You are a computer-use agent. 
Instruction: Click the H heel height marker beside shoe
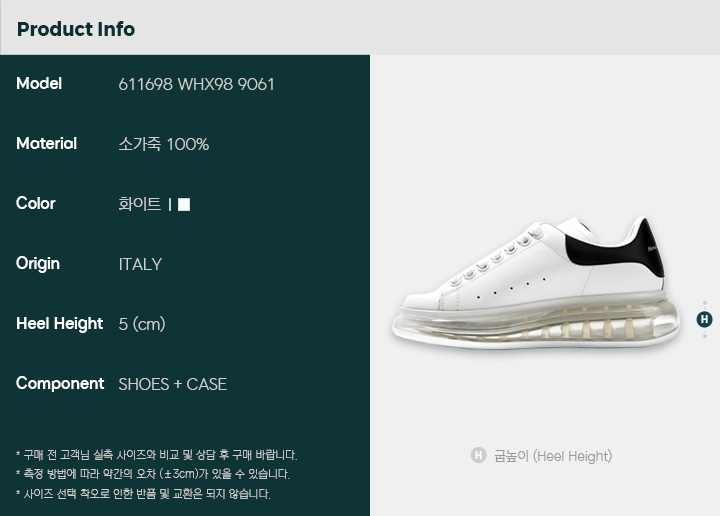[x=704, y=319]
